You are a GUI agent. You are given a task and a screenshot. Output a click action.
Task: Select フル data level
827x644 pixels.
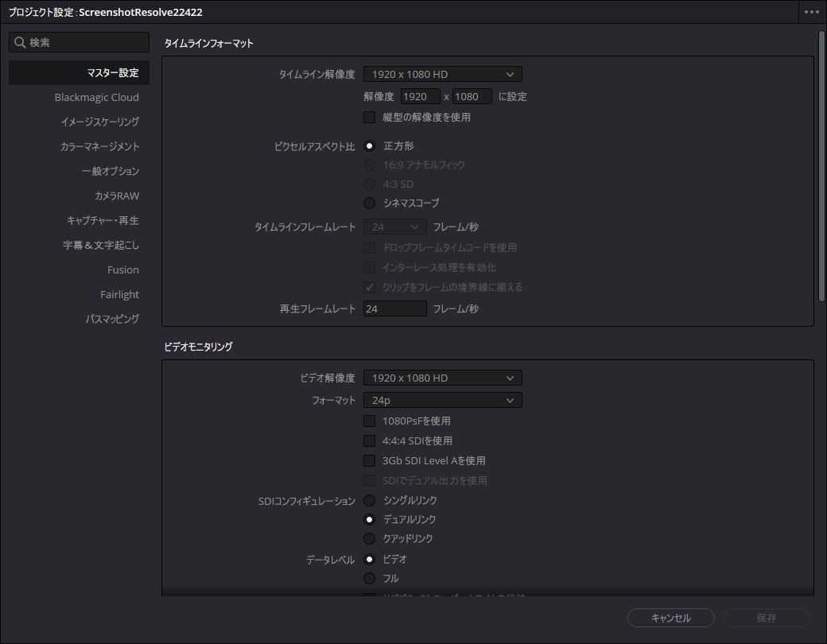click(369, 579)
